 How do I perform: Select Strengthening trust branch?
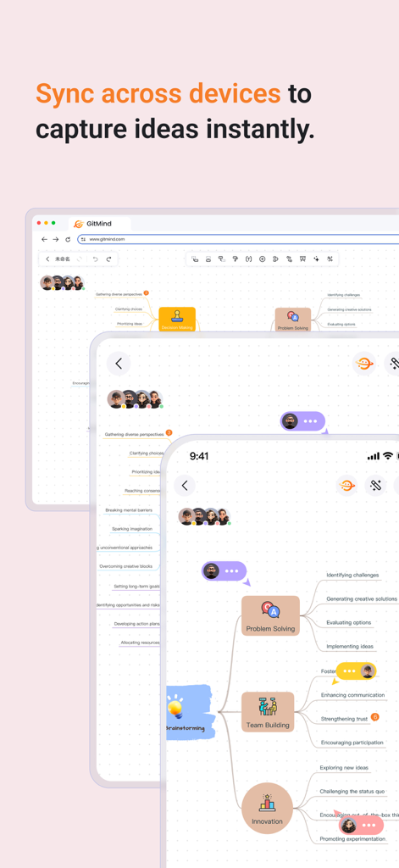pos(344,719)
